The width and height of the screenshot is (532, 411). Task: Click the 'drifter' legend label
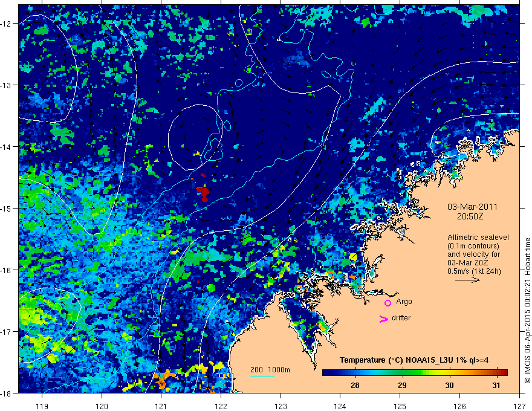(x=401, y=318)
